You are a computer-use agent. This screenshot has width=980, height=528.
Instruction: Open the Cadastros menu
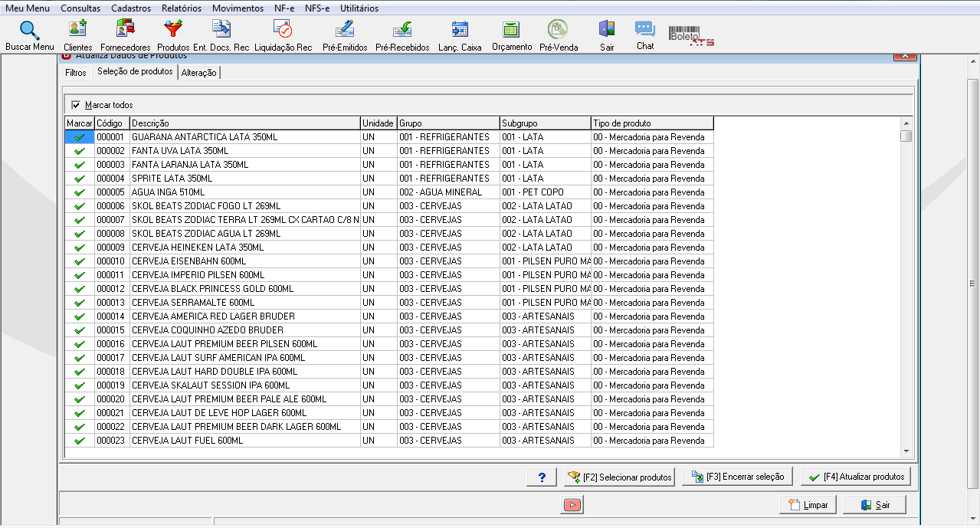[131, 8]
